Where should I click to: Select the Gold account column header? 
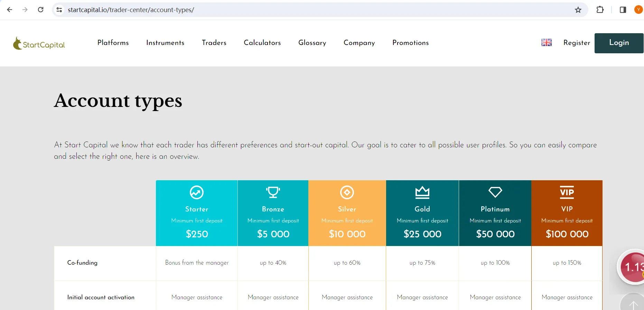(422, 213)
